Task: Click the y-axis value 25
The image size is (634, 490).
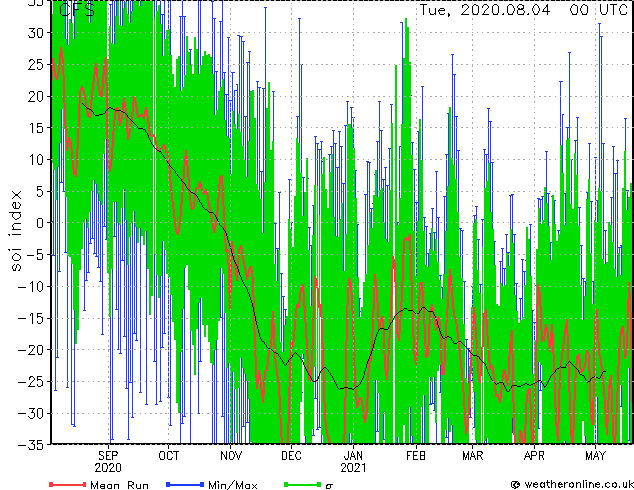Action: 36,65
